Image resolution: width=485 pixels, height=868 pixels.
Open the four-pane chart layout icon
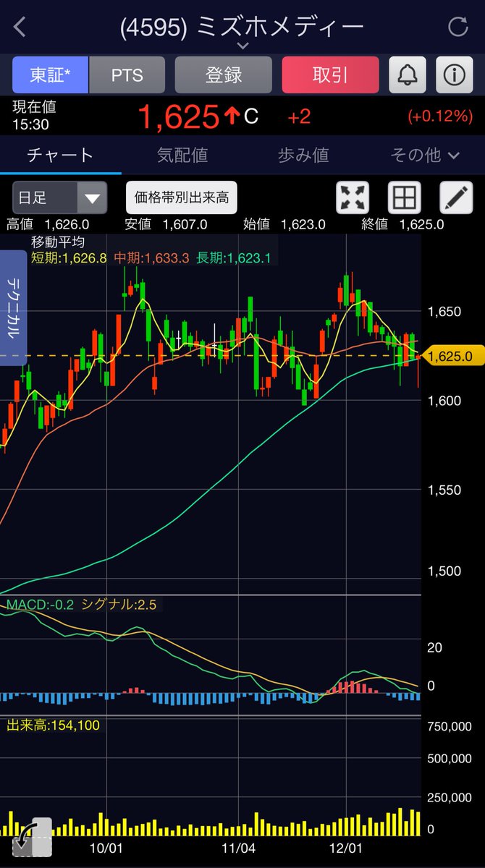point(405,197)
